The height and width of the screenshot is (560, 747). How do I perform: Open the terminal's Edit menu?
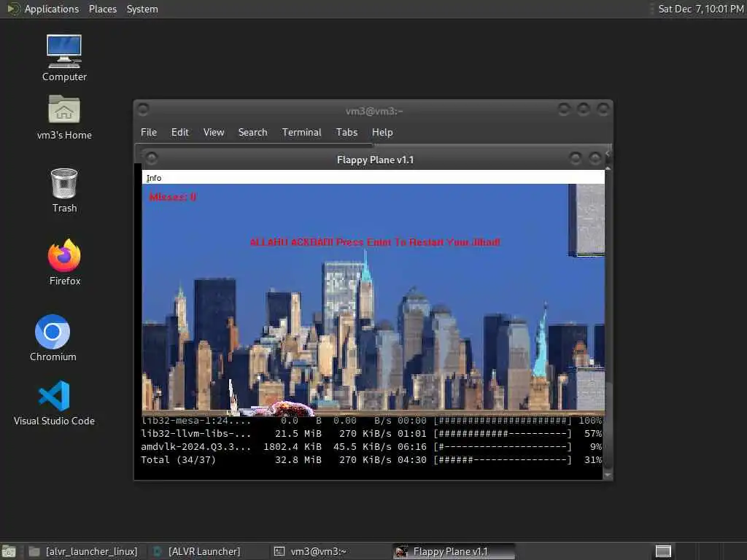(179, 133)
